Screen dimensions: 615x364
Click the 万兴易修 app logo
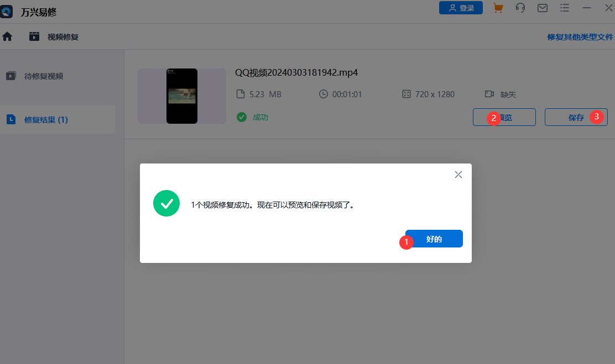coord(6,12)
